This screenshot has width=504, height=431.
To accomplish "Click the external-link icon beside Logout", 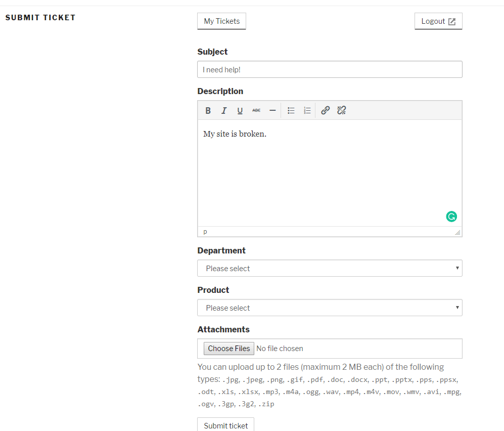I will pos(452,22).
